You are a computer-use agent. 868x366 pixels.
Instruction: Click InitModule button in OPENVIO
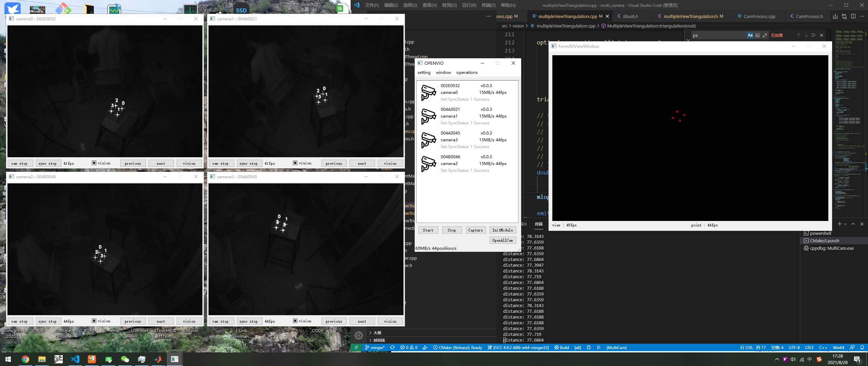click(x=502, y=230)
